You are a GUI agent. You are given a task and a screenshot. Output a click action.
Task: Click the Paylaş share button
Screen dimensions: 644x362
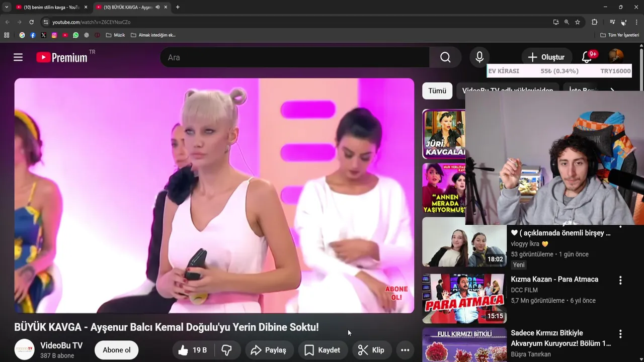269,350
